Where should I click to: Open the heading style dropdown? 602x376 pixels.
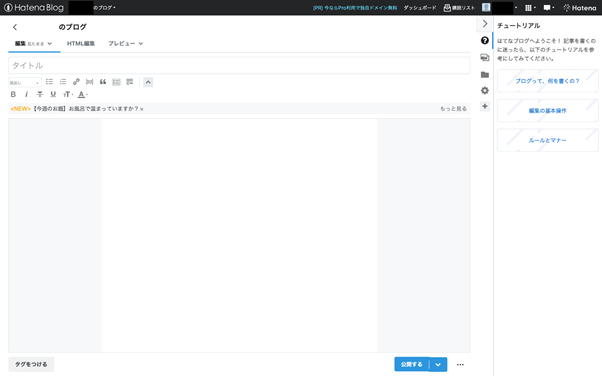click(x=25, y=83)
